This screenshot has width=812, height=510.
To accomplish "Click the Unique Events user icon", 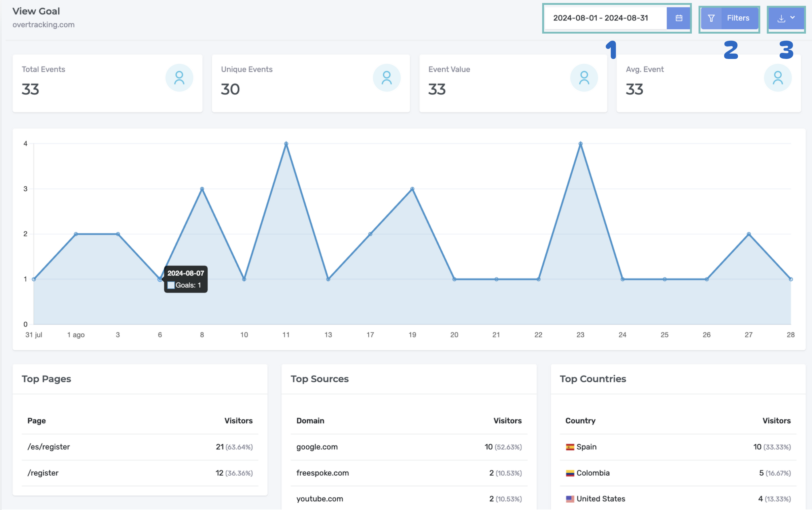I will click(x=386, y=78).
